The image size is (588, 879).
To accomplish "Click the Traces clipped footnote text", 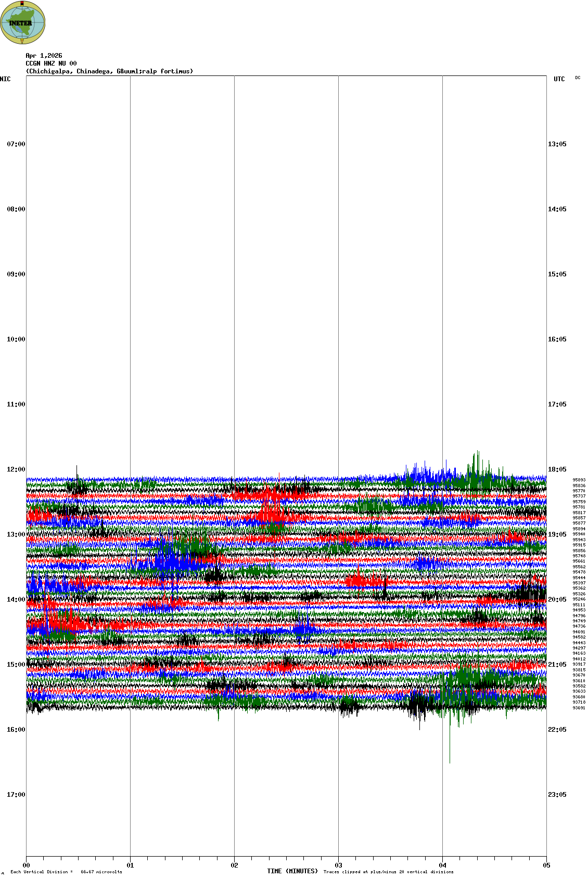I will point(388,872).
